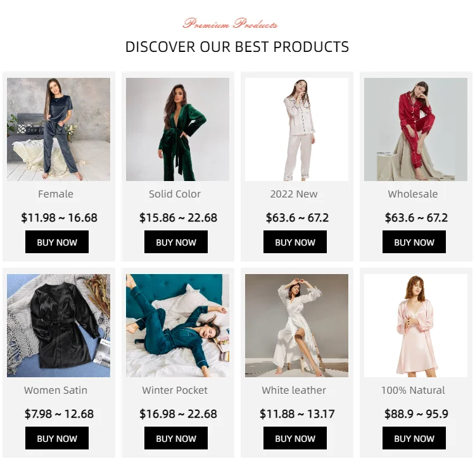Open the teal pajama on bed photo
The height and width of the screenshot is (476, 475).
click(178, 326)
